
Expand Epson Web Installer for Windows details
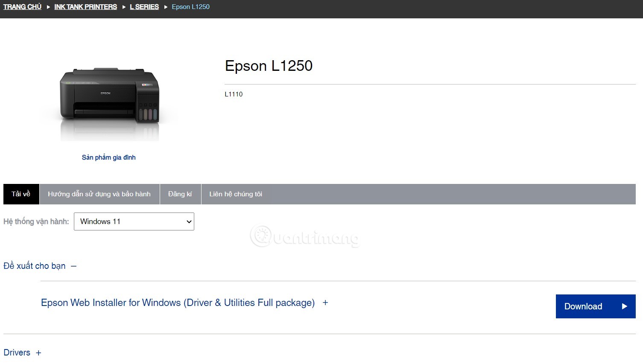184,303
